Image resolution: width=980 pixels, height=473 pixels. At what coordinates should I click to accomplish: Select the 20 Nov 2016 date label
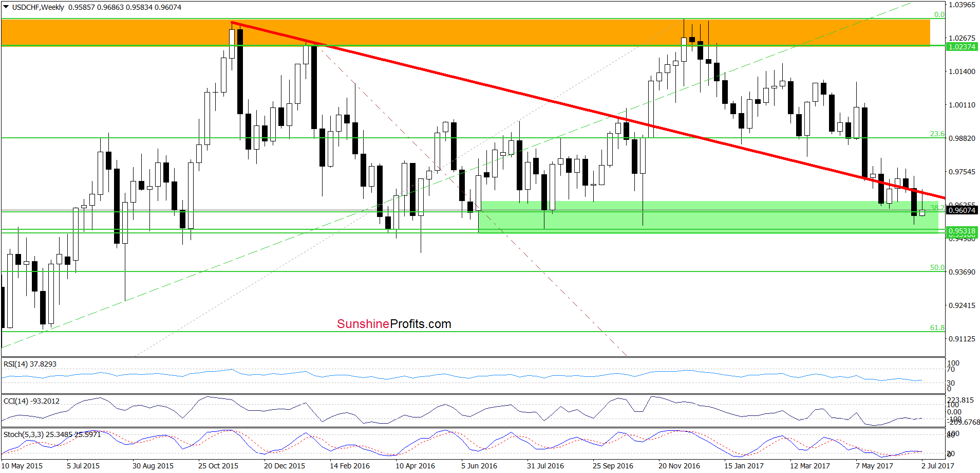pos(679,466)
